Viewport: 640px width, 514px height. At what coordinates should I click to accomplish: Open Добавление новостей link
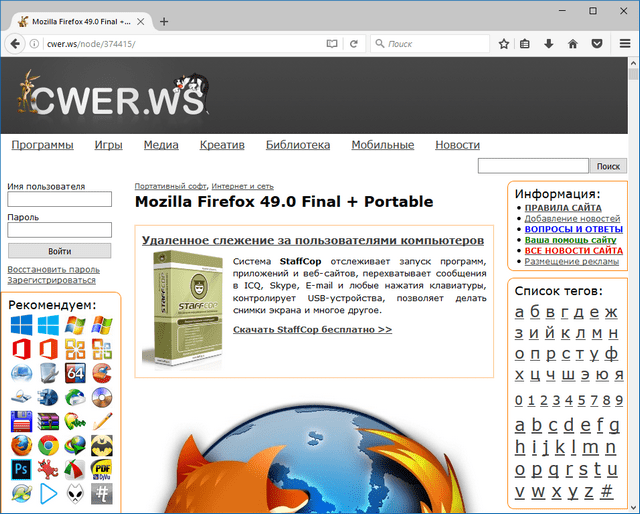pos(572,218)
